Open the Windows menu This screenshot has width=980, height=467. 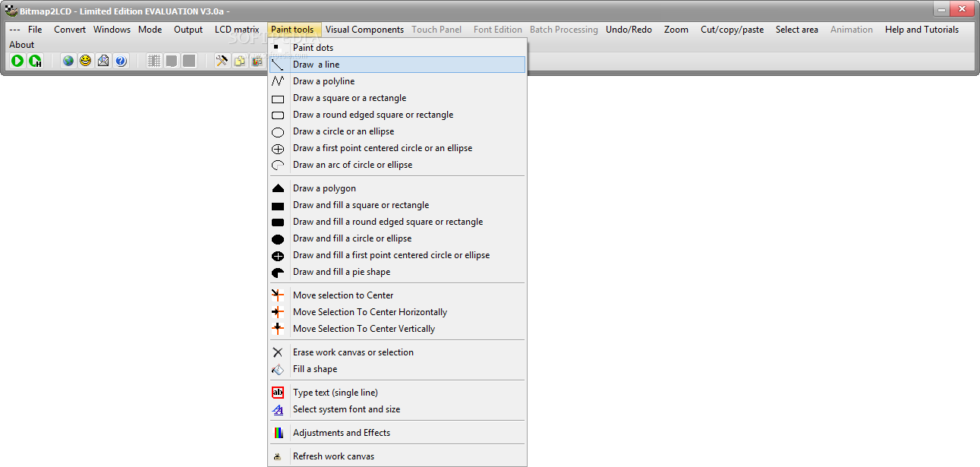(x=112, y=30)
